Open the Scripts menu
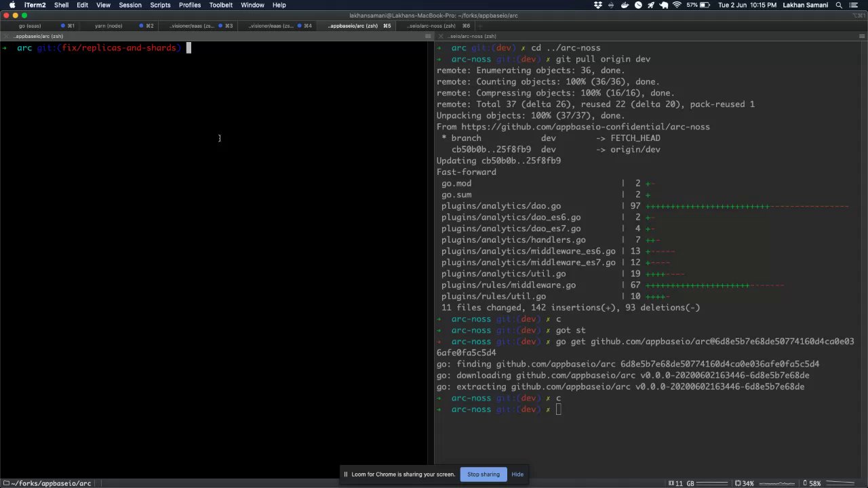The height and width of the screenshot is (488, 868). coord(160,5)
